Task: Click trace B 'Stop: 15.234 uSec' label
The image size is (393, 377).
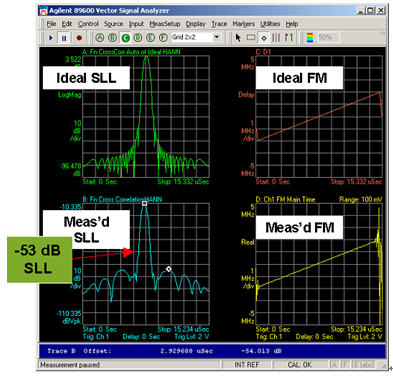Action: point(183,329)
